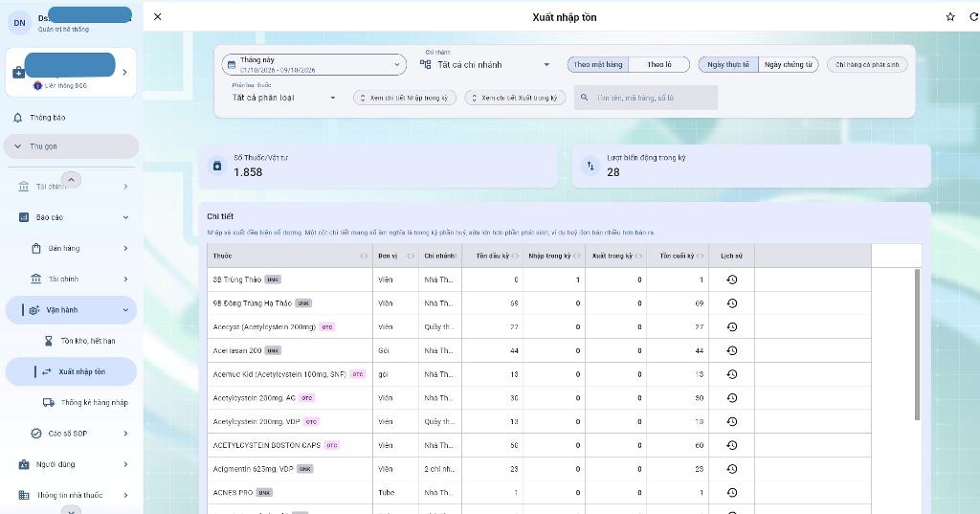Image resolution: width=980 pixels, height=514 pixels.
Task: Close the Xuất nhập tồn panel
Action: coord(158,17)
